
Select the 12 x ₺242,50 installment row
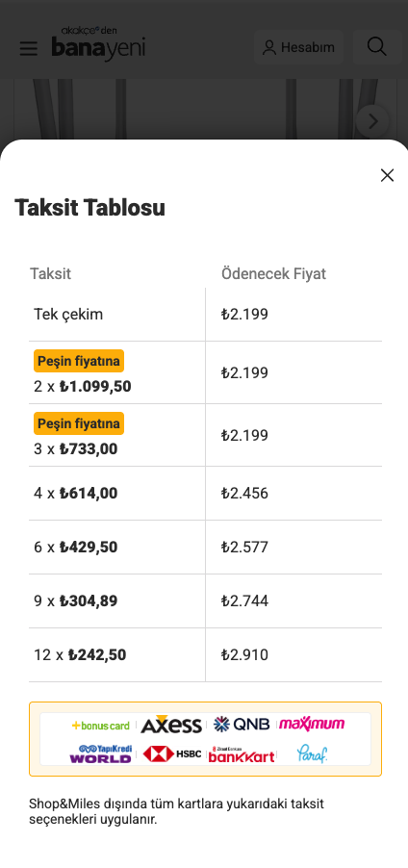205,655
